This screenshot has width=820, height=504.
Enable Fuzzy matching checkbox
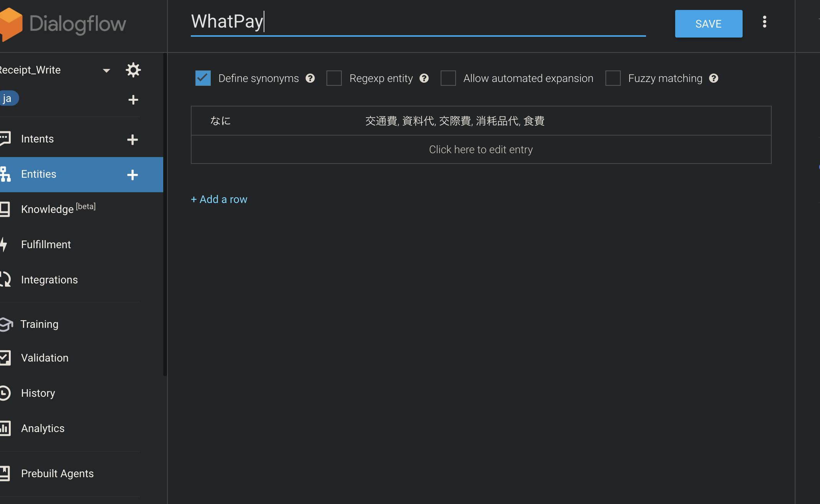point(613,78)
